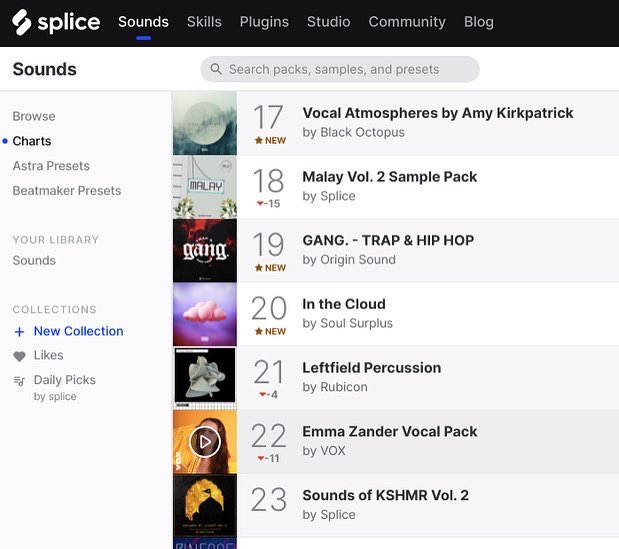Click 'by Origin Sound' label link
Image resolution: width=619 pixels, height=549 pixels.
click(x=349, y=260)
